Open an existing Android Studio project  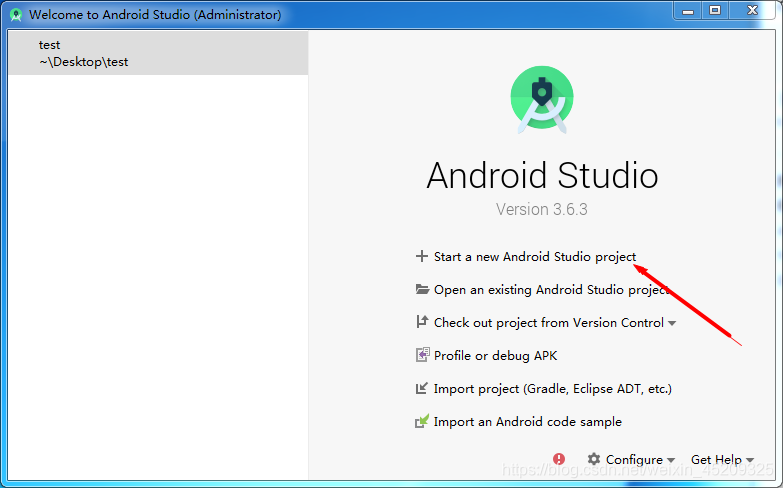[552, 290]
